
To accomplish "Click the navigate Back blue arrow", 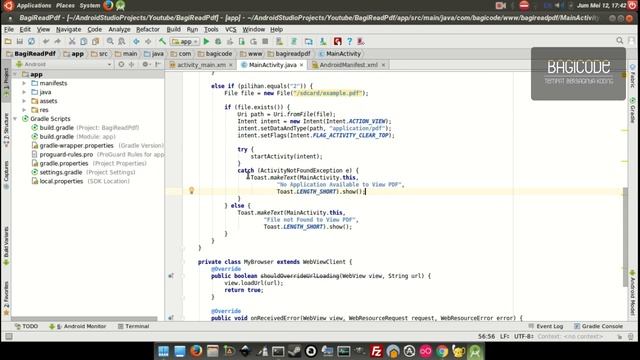I will pyautogui.click(x=136, y=41).
